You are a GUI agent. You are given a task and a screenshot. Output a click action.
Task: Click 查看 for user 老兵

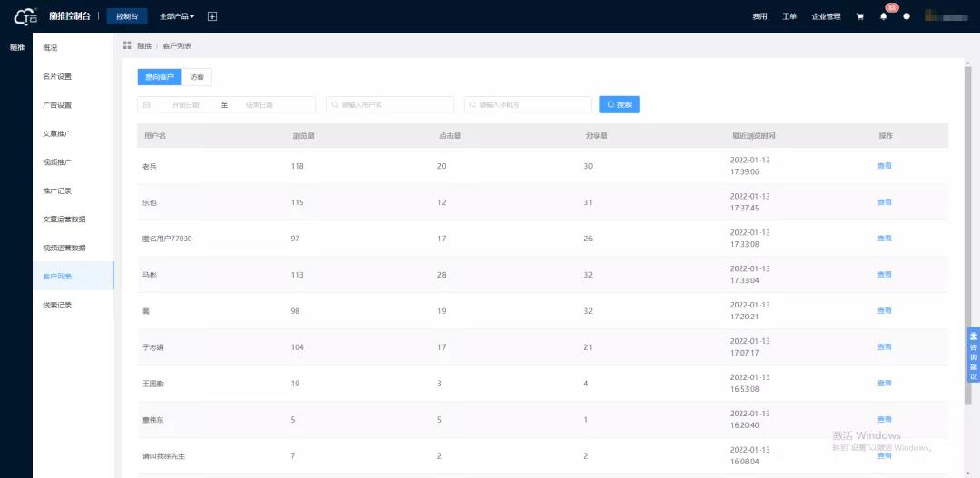884,166
